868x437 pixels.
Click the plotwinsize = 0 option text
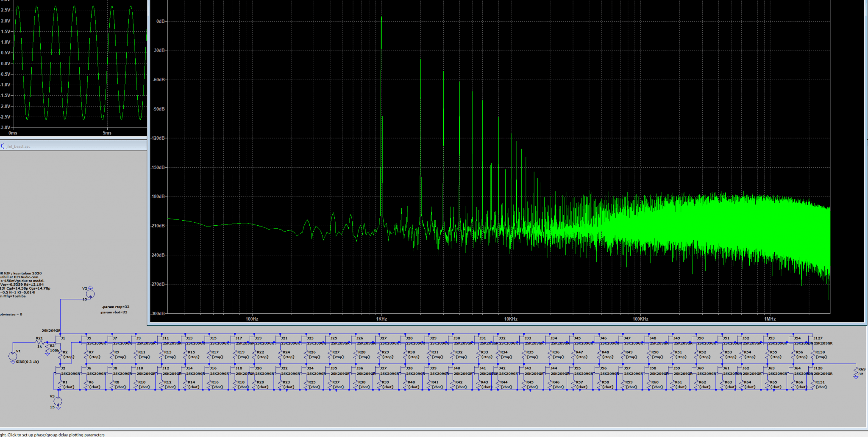coord(11,314)
